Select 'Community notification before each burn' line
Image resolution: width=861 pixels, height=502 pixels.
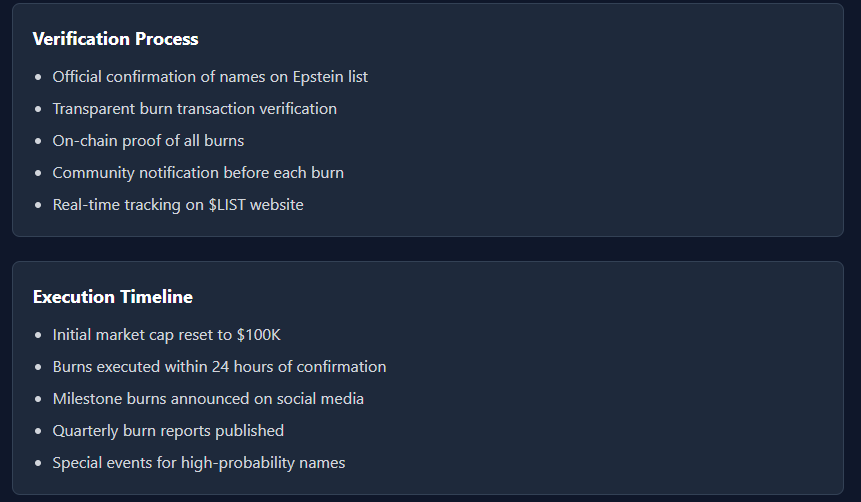click(198, 173)
